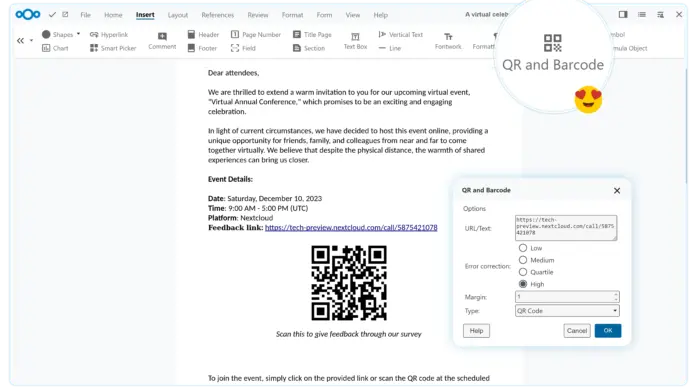Switch to the View tab

coord(353,15)
